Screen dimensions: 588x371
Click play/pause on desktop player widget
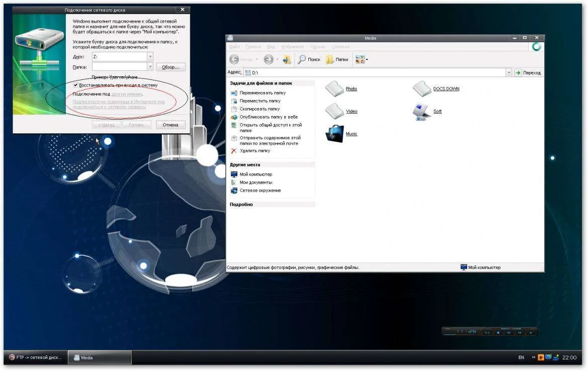(487, 332)
